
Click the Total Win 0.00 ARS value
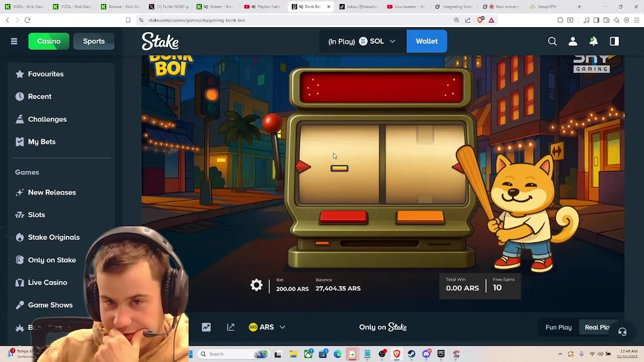462,288
